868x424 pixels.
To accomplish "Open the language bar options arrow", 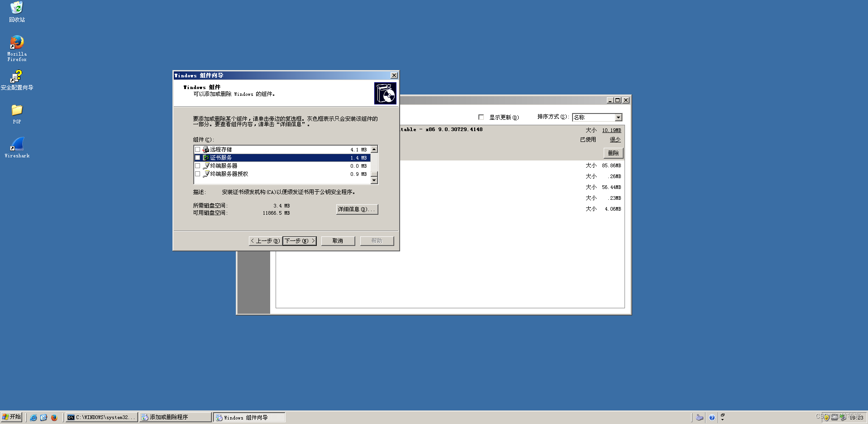I will (722, 420).
